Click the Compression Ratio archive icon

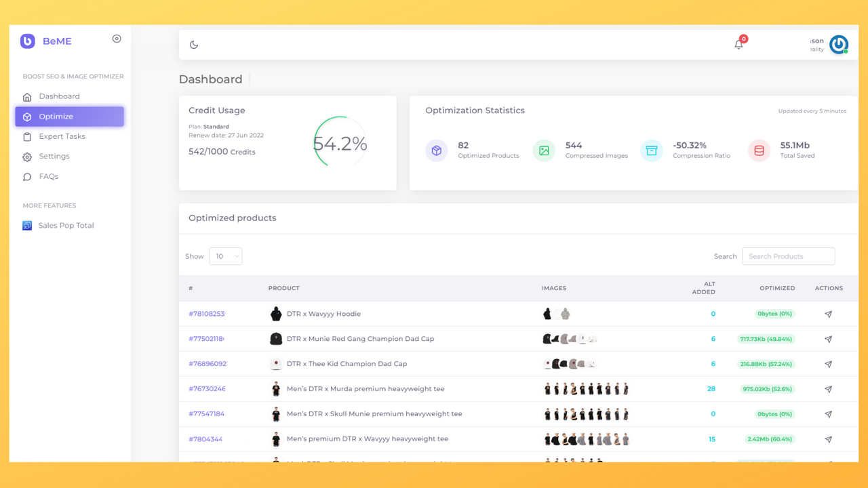click(652, 150)
